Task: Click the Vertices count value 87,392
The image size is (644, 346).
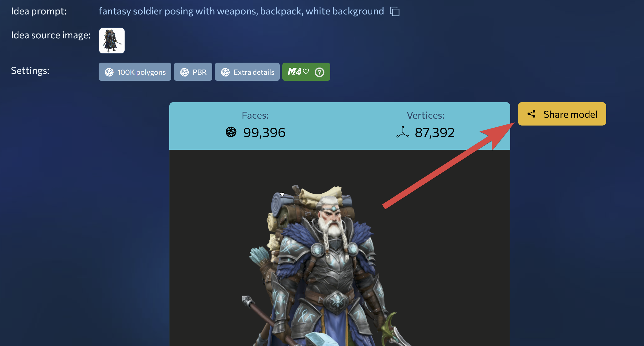Action: pos(435,133)
